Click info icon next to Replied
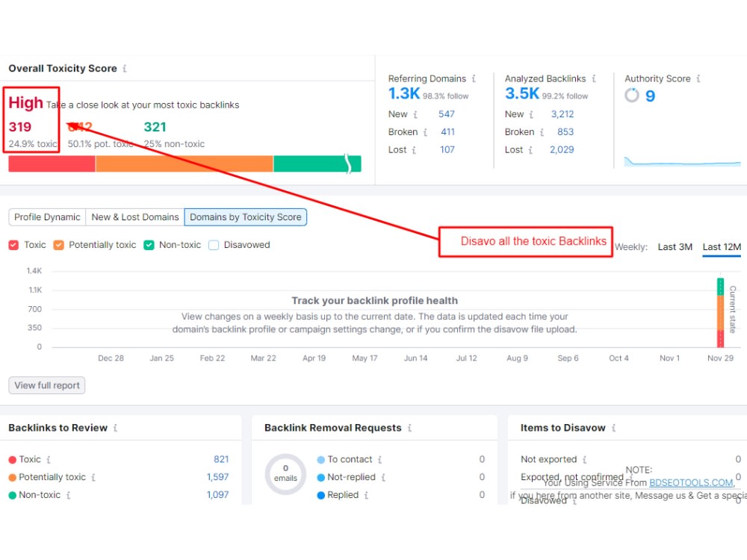This screenshot has width=747, height=560. [x=366, y=495]
